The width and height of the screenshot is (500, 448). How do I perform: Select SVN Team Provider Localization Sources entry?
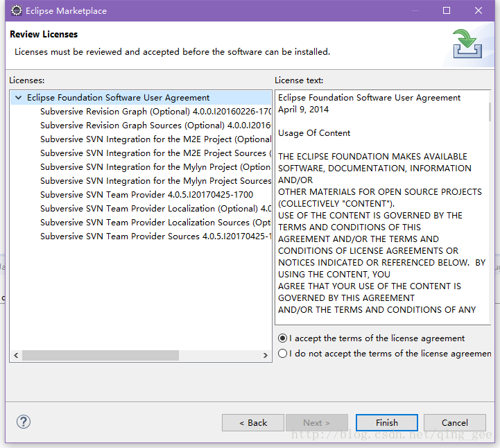pos(155,222)
